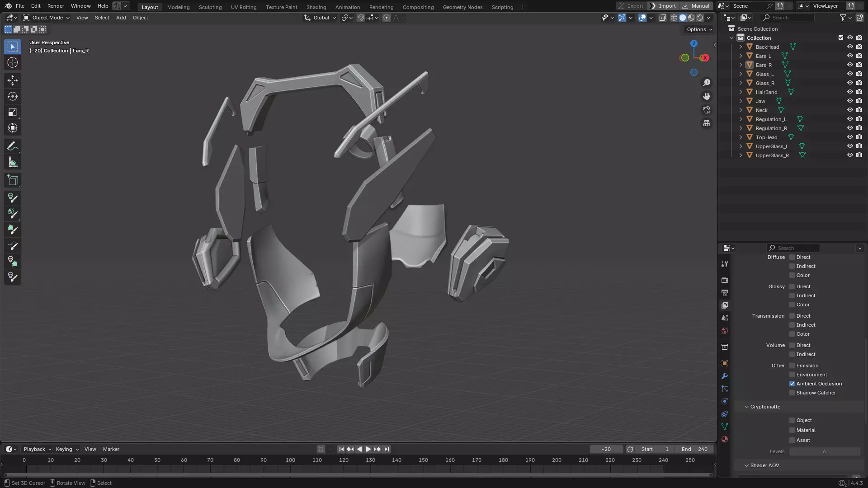
Task: Add a new workspace tab
Action: pyautogui.click(x=523, y=7)
